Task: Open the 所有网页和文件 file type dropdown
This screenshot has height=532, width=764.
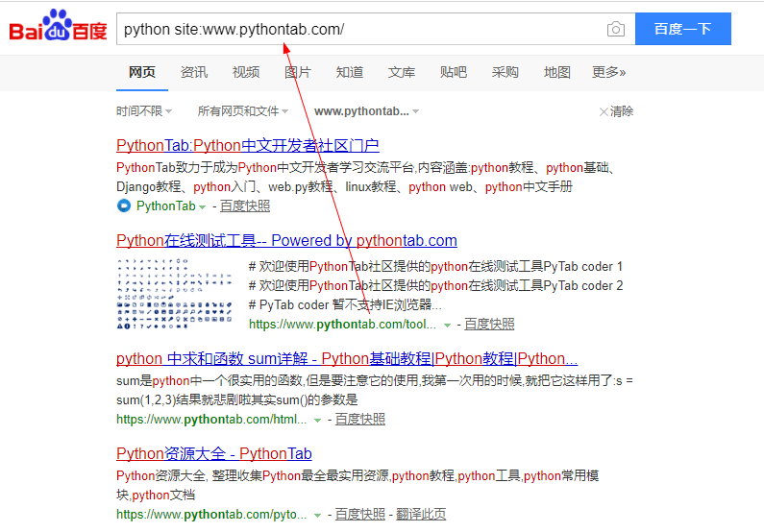Action: pyautogui.click(x=242, y=111)
